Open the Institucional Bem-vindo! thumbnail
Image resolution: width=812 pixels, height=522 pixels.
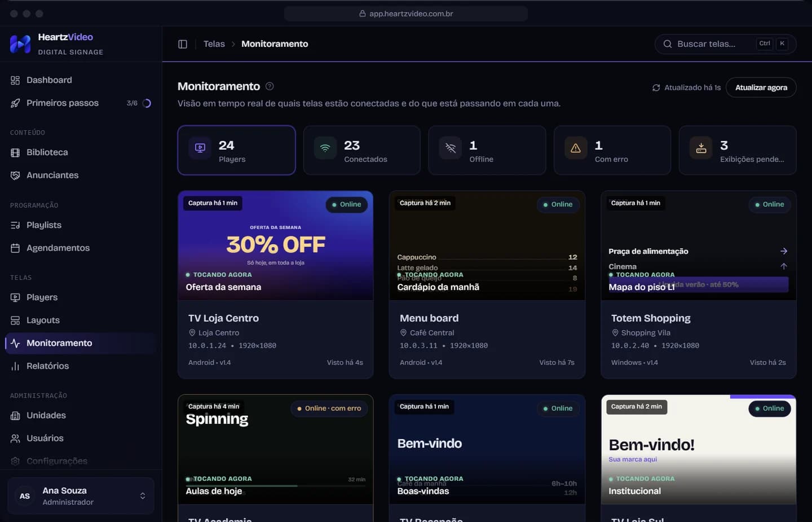point(699,450)
